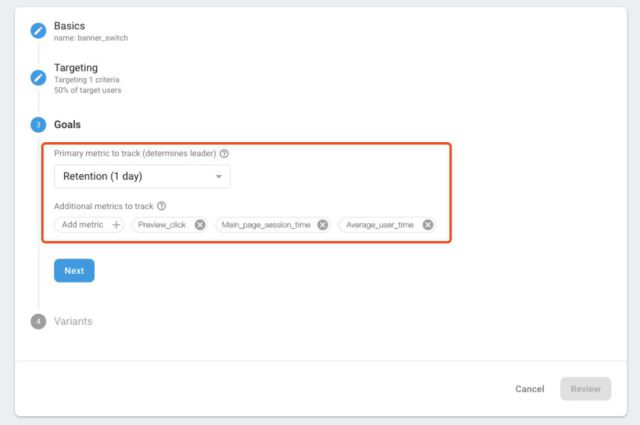Click the primary metric dropdown arrow

[x=218, y=177]
